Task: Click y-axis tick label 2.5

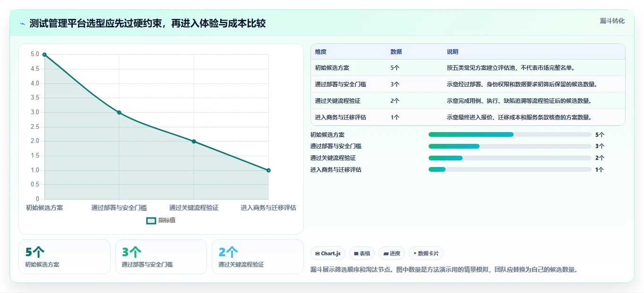Action: coord(35,127)
